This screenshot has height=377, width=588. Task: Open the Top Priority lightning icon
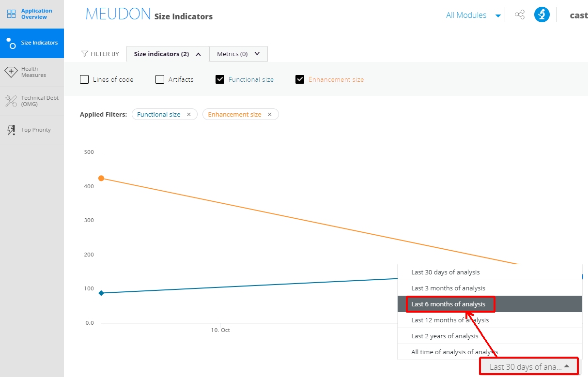tap(11, 130)
